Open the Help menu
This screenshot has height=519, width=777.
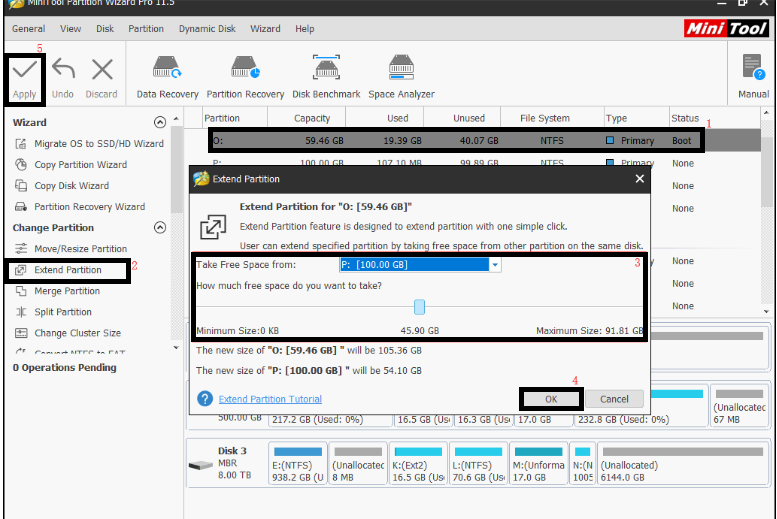click(x=305, y=29)
